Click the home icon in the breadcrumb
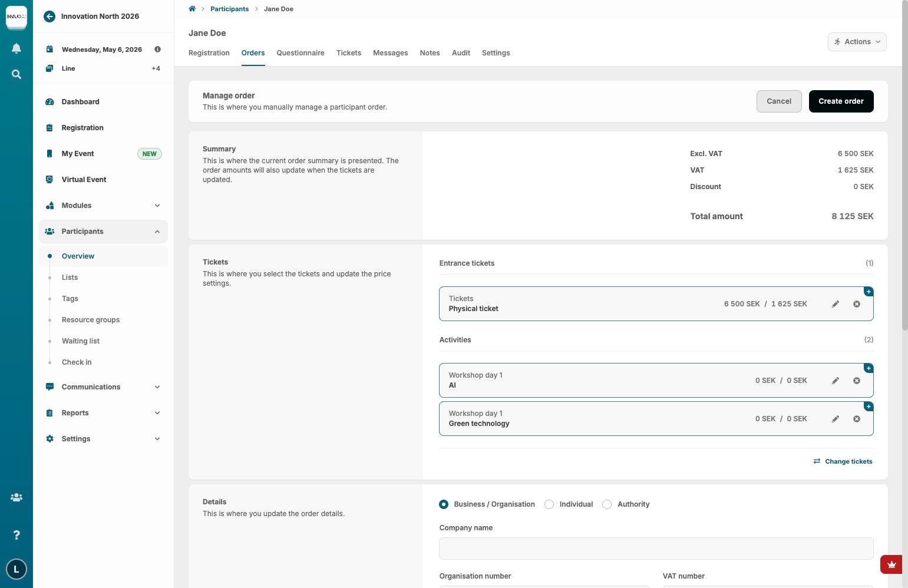Image resolution: width=908 pixels, height=588 pixels. click(192, 9)
